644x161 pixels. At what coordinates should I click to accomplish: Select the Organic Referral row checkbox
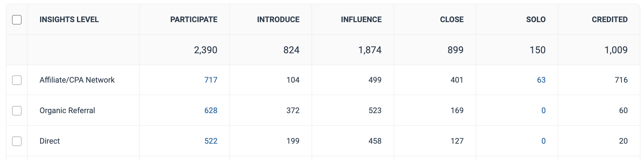coord(17,111)
